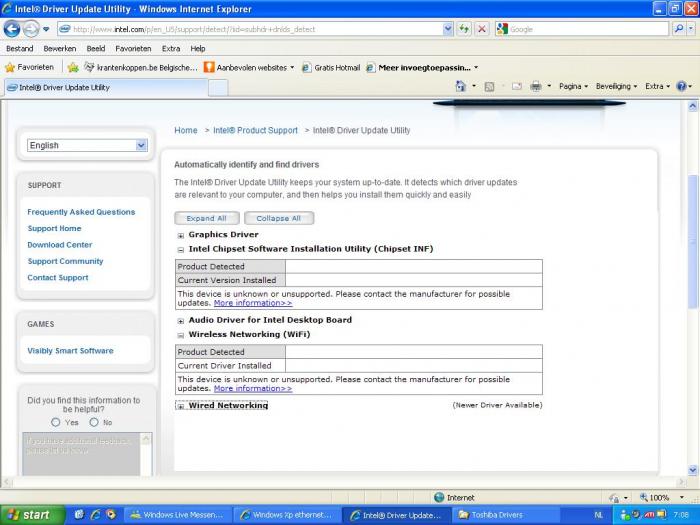Viewport: 700px width, 525px height.
Task: Expand the Wired Networking section
Action: click(181, 406)
